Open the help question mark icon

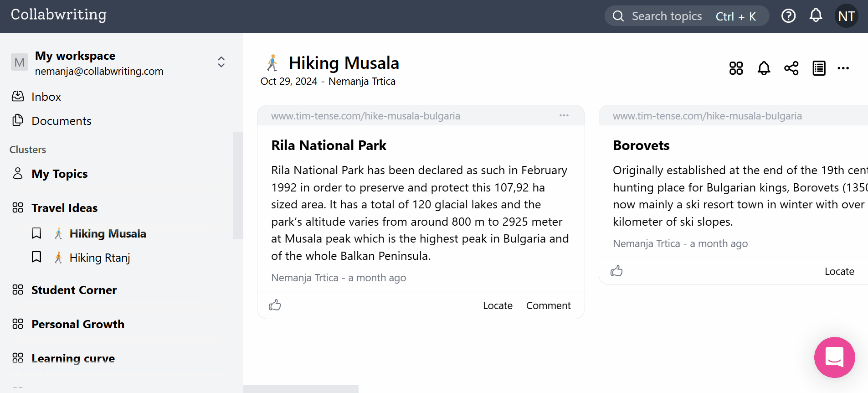788,16
